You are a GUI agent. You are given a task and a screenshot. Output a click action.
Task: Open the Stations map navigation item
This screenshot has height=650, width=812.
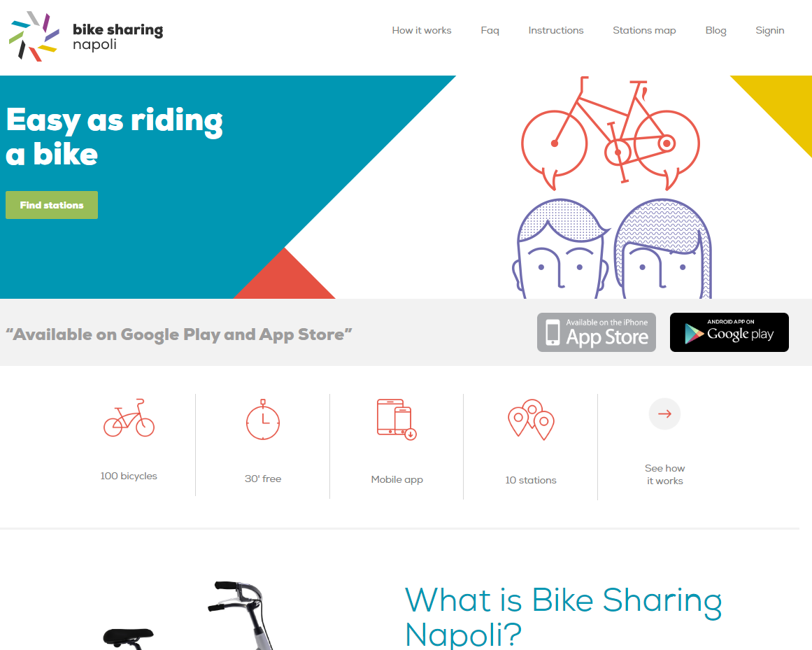[644, 30]
